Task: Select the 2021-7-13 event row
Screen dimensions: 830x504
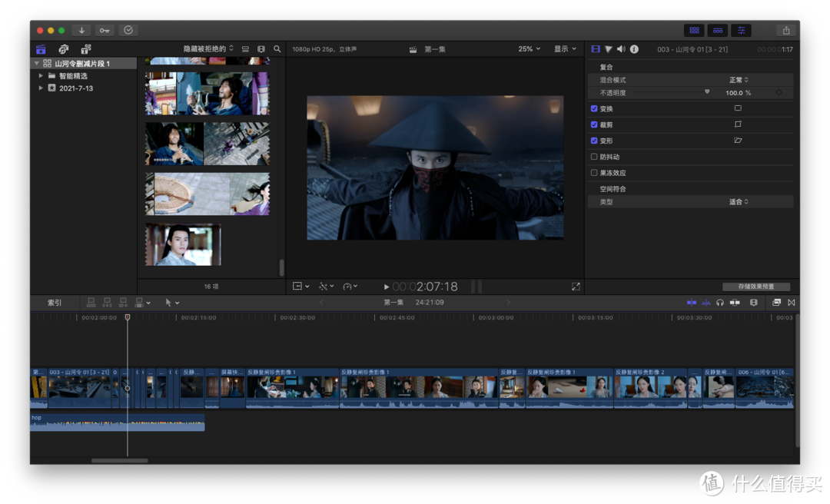Action: [x=83, y=88]
